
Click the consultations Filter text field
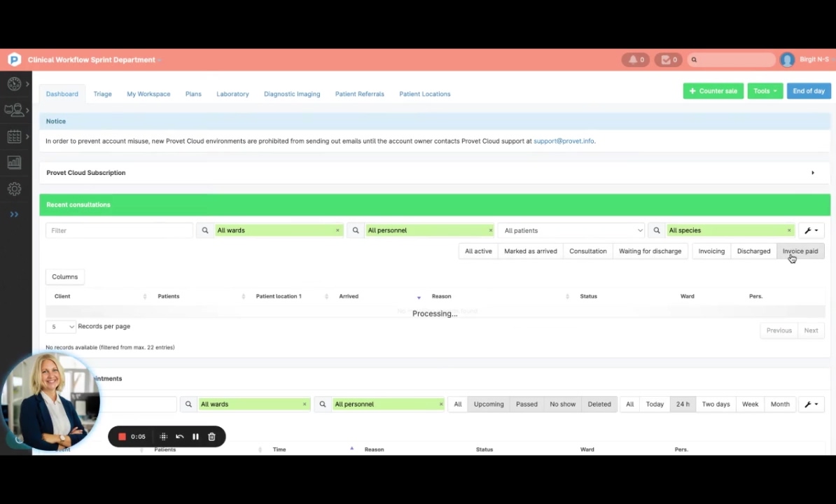click(x=118, y=231)
